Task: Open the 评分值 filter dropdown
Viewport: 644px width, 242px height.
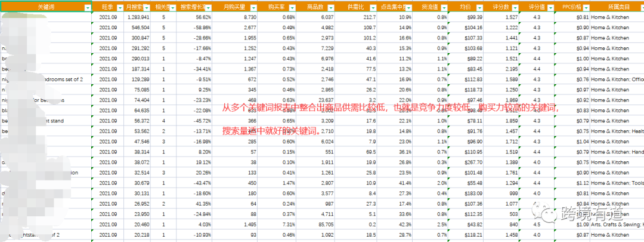Action: pyautogui.click(x=551, y=8)
